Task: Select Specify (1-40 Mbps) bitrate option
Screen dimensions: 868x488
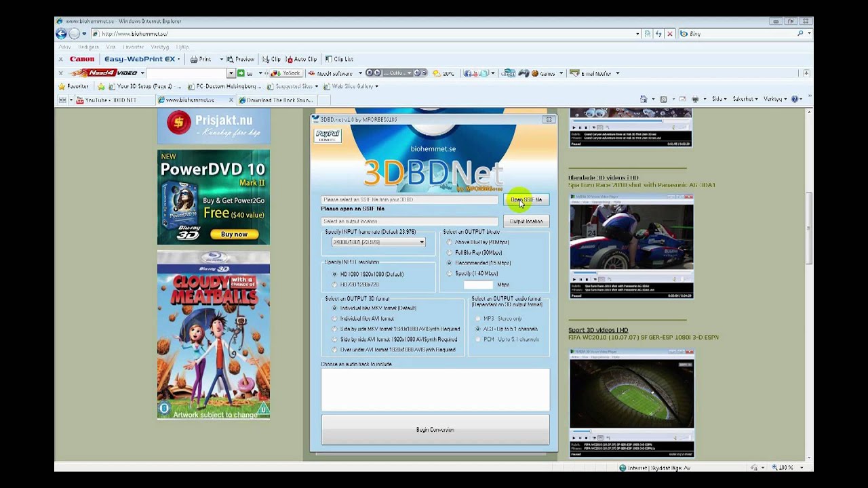Action: pyautogui.click(x=450, y=273)
